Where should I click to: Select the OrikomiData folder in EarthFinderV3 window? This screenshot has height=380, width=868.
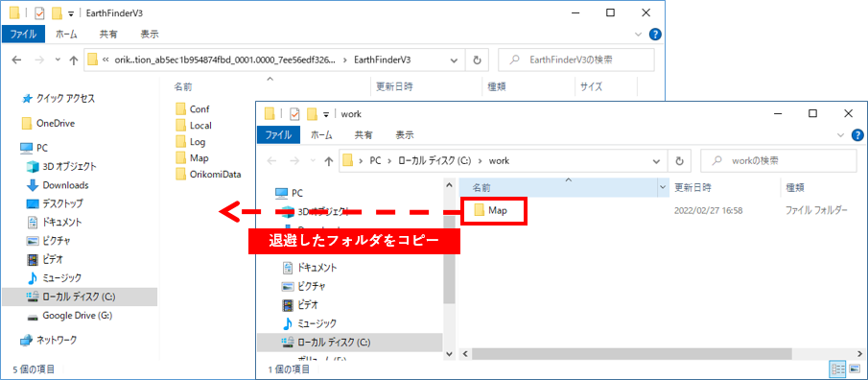click(x=208, y=174)
